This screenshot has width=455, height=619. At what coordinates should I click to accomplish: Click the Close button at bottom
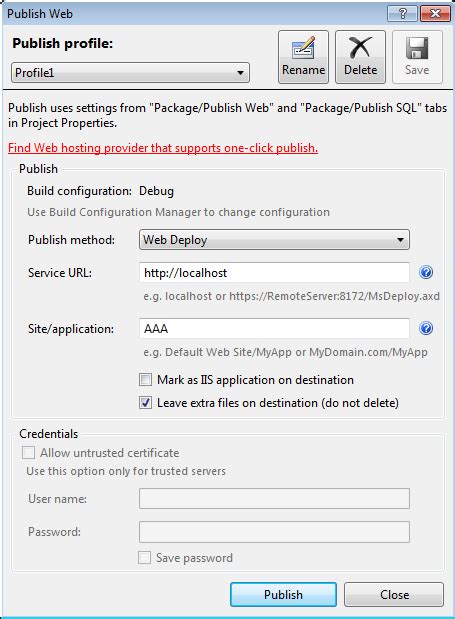pyautogui.click(x=394, y=595)
